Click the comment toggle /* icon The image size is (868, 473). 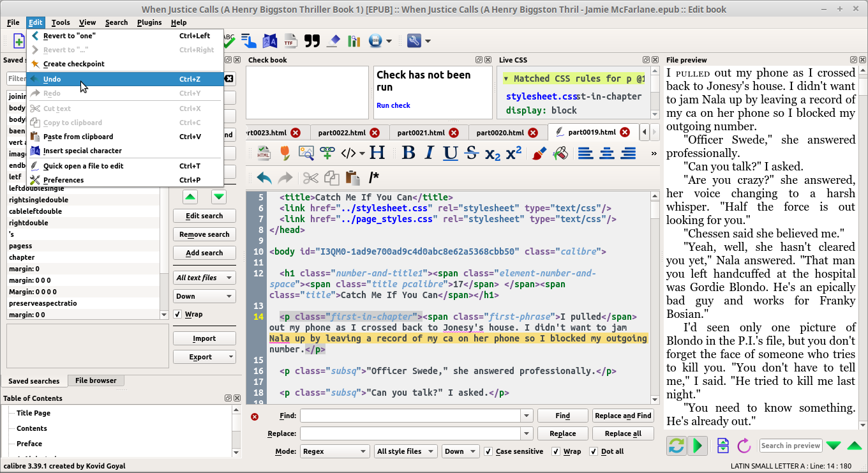[x=374, y=177]
